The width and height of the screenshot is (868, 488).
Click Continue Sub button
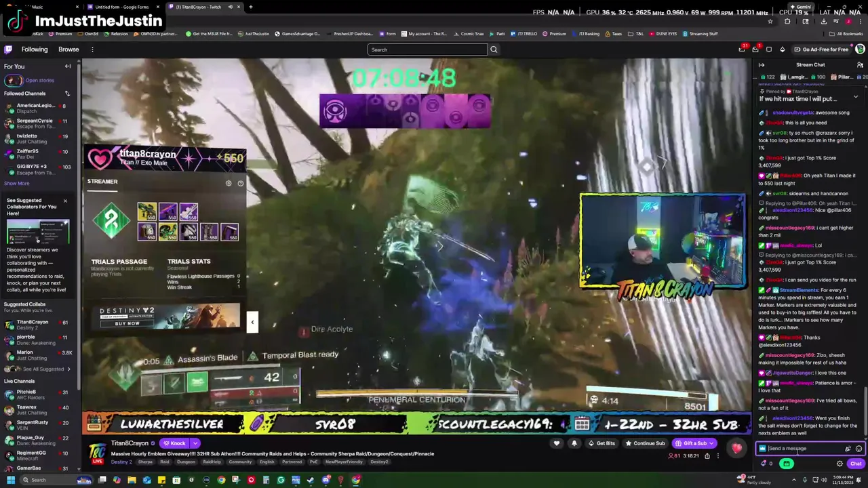644,443
